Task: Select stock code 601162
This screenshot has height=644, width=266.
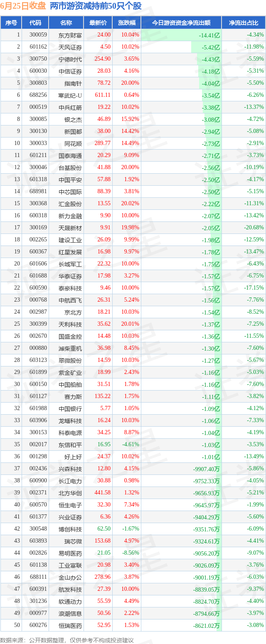Action: [38, 47]
